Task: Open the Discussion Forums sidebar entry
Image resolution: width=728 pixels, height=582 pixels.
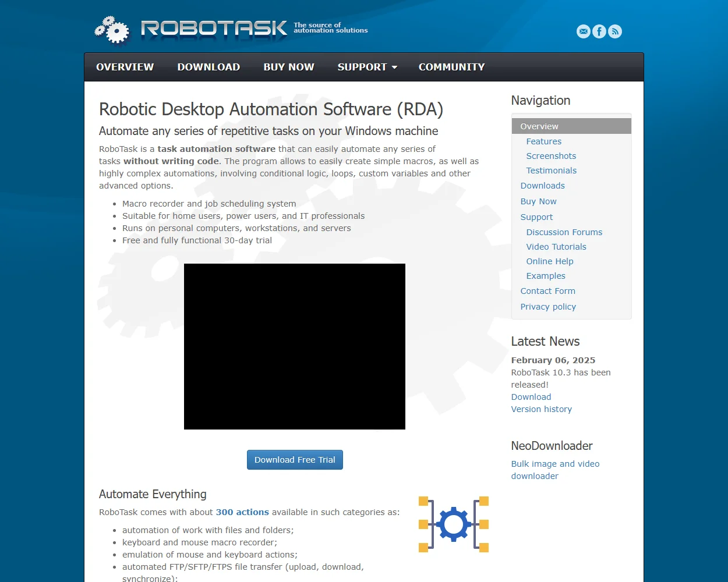Action: (x=564, y=232)
